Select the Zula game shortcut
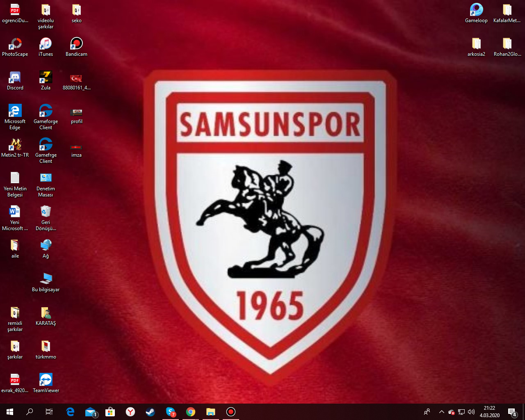 [46, 81]
